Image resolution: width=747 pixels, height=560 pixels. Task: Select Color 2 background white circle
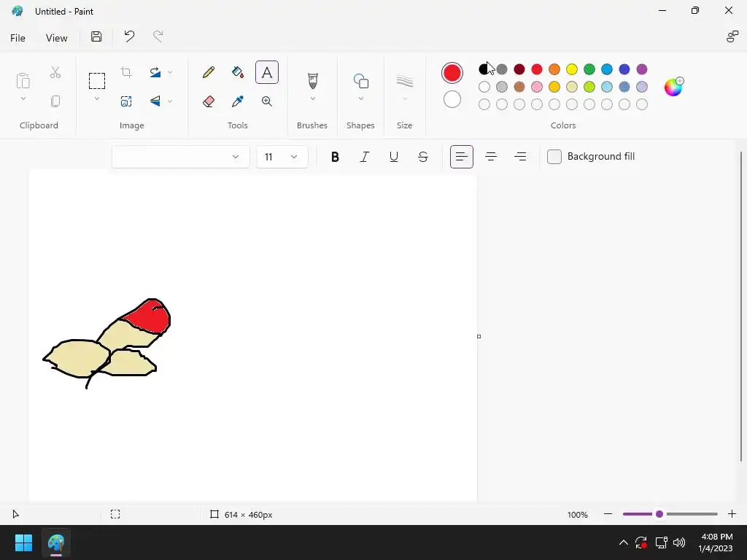click(x=452, y=99)
